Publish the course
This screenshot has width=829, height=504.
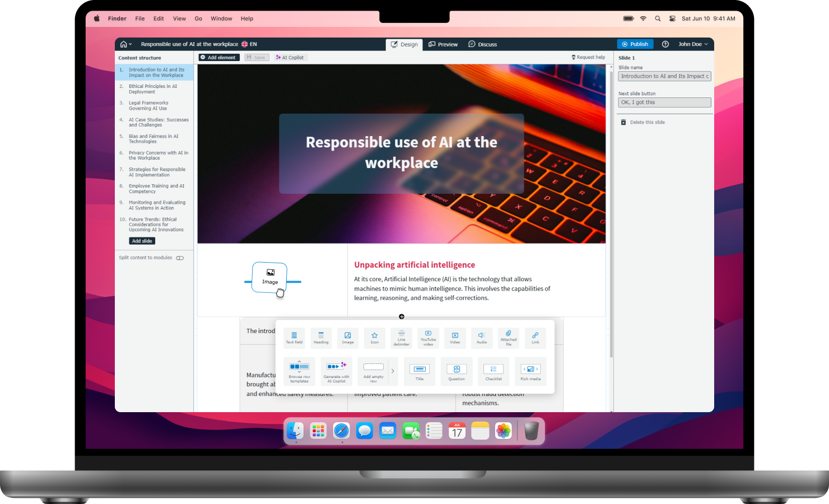coord(635,44)
